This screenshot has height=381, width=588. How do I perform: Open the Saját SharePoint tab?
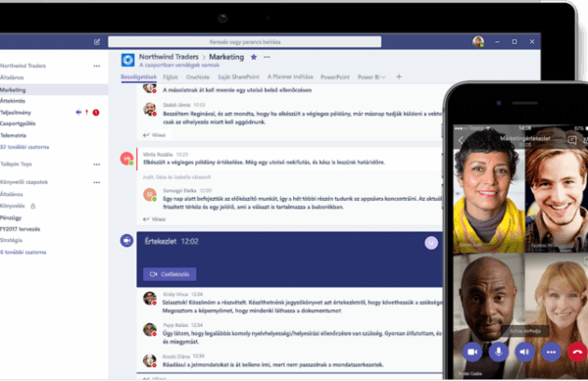[x=238, y=76]
